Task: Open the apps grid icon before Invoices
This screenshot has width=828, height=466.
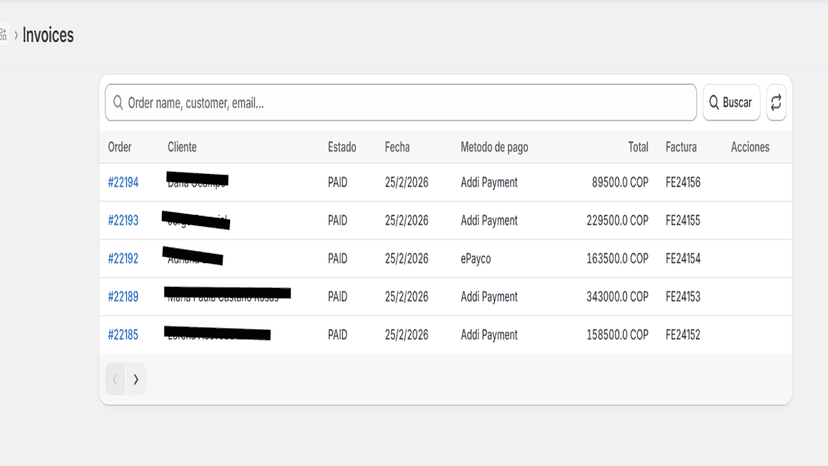Action: (3, 35)
